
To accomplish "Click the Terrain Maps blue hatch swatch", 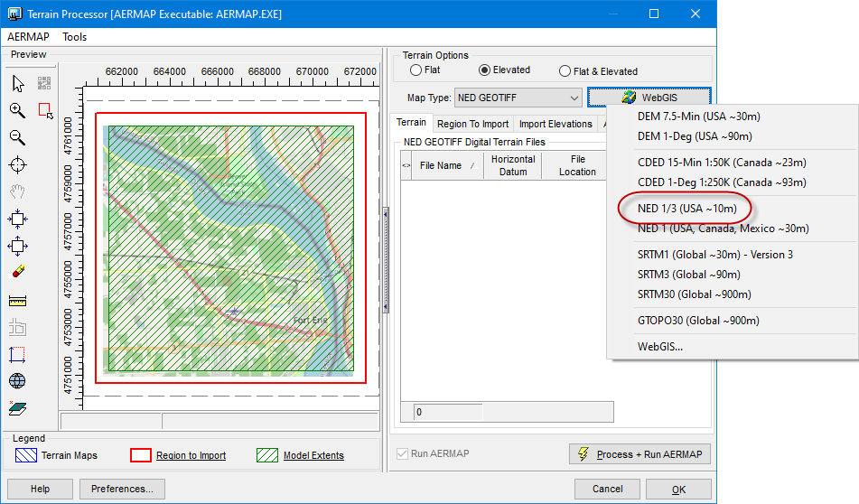I will [x=26, y=455].
